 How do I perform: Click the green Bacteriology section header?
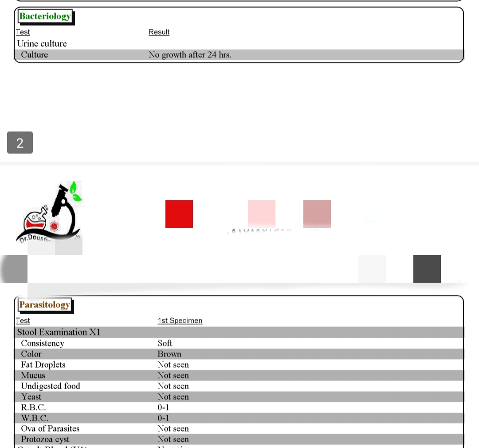45,17
